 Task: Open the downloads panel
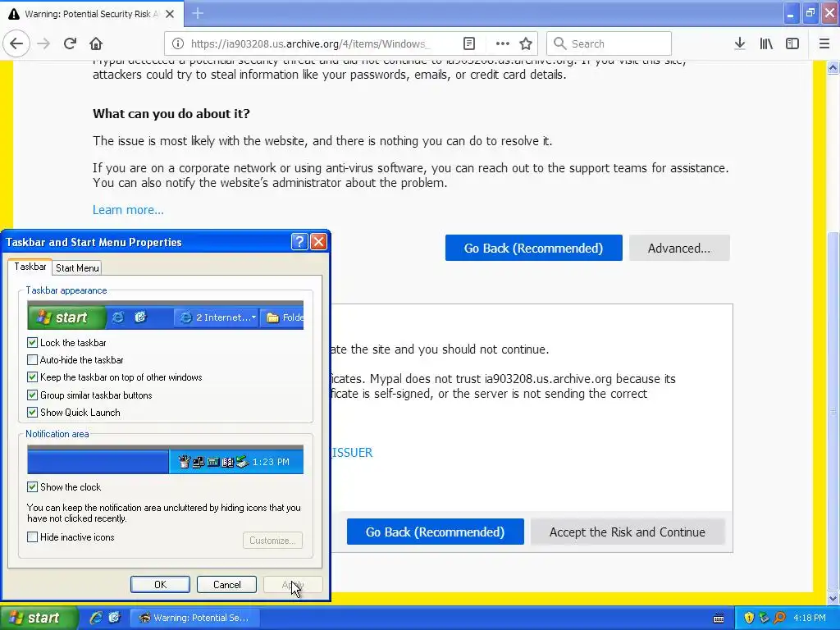point(740,43)
